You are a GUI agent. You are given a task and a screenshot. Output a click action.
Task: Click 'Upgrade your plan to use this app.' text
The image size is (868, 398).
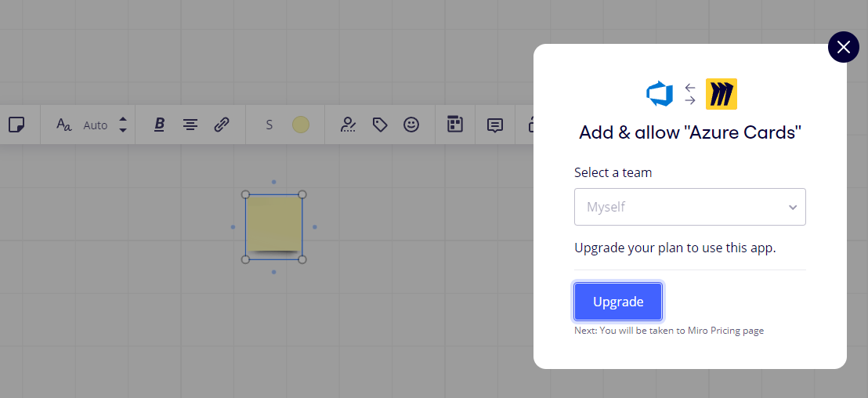[675, 248]
